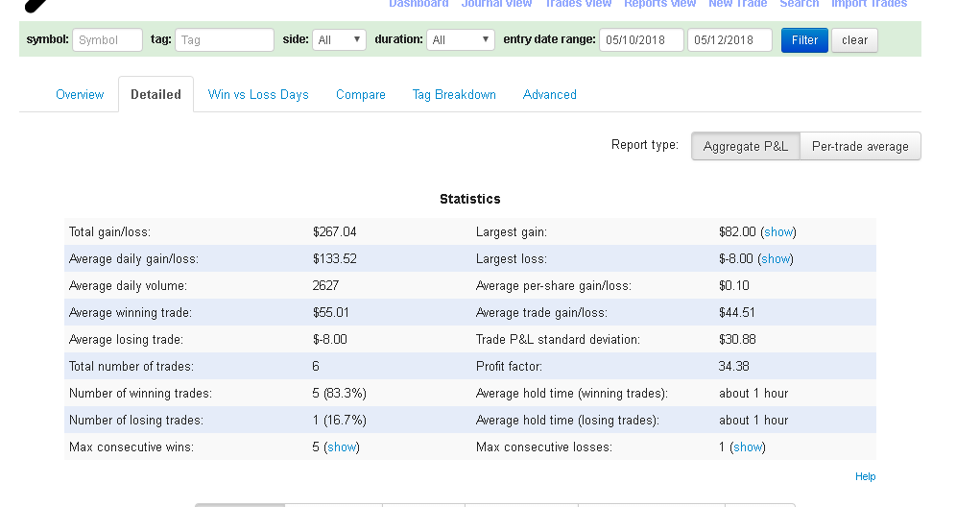Click the Average per-share gain/loss value $0.10
Screen dimensions: 980x507
733,286
